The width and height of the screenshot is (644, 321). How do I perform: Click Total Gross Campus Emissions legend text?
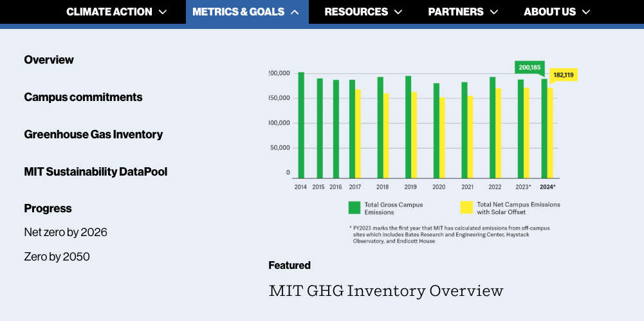[394, 208]
